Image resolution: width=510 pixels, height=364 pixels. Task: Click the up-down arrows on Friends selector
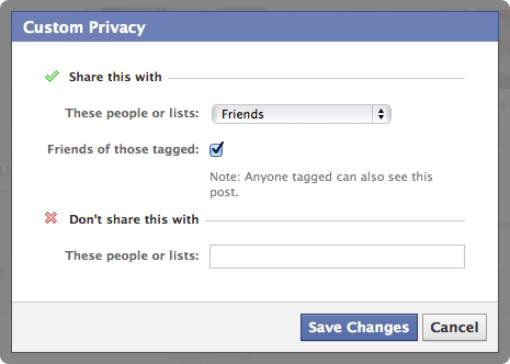[x=381, y=114]
